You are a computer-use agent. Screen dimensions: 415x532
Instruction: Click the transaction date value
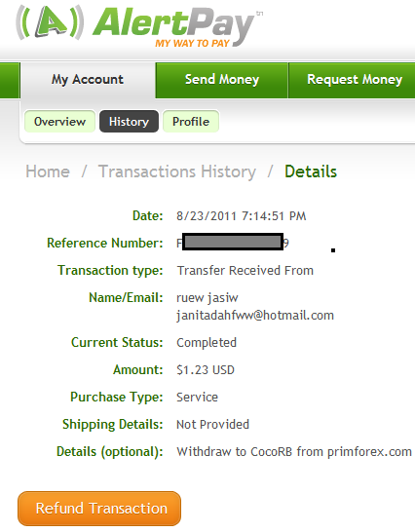242,216
